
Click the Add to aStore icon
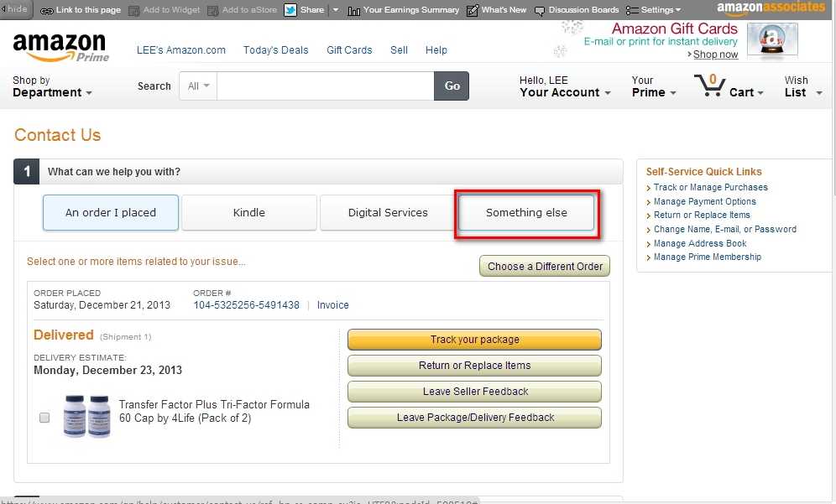point(212,11)
